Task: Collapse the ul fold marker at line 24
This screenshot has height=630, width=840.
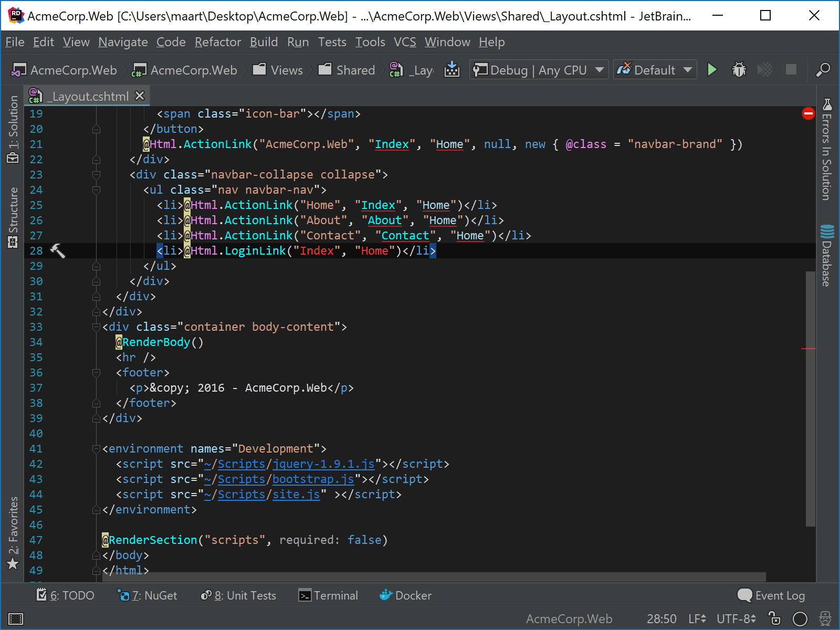Action: point(96,190)
